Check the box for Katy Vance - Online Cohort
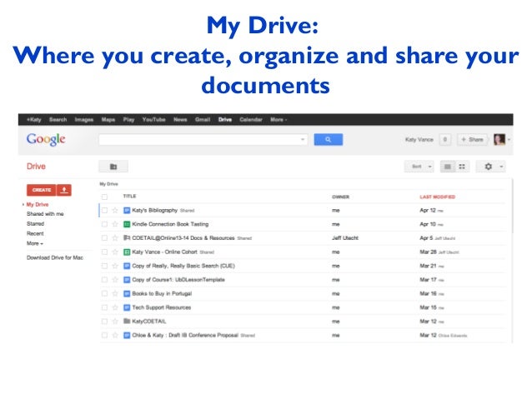The image size is (532, 399). [104, 252]
